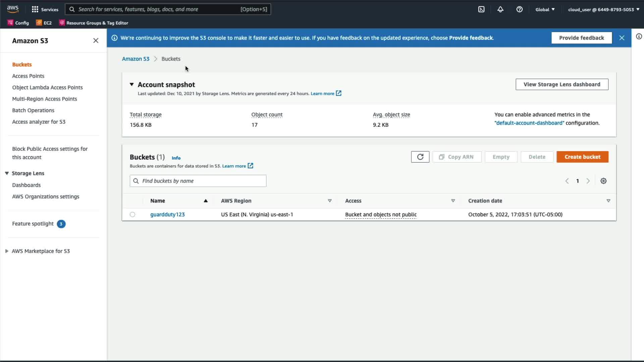Open the Global region dropdown
Screen dimensions: 644x362
545,9
